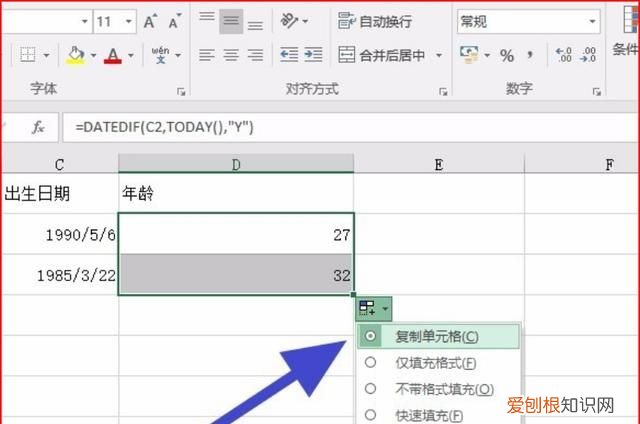Screen dimensions: 640x424
Task: Increase font size with the larger A button
Action: 150,21
